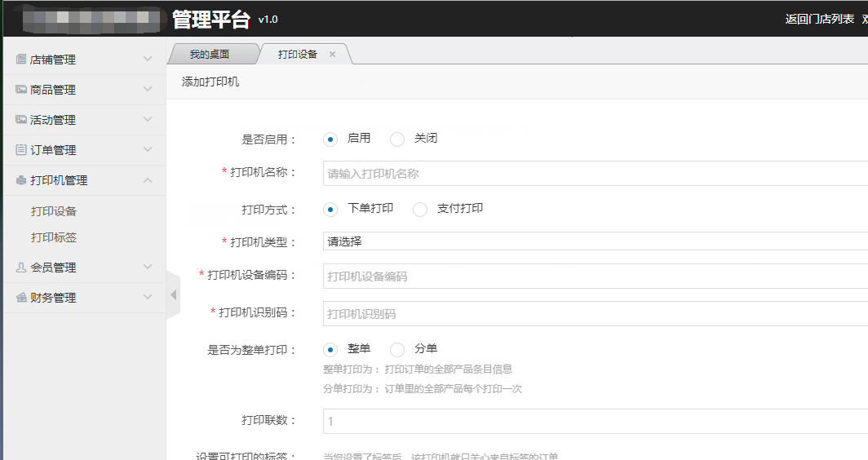Click the v1.0 version text
868x460 pixels.
tap(268, 20)
